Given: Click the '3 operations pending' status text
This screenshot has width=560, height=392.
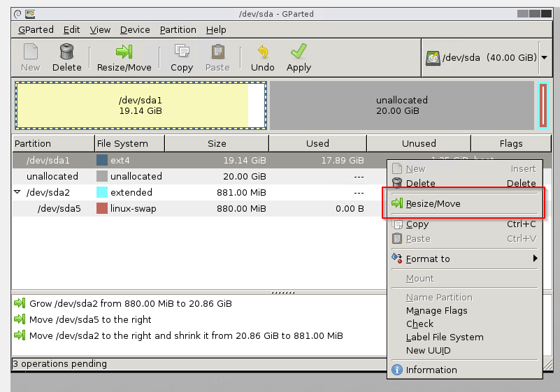Looking at the screenshot, I should click(x=59, y=363).
